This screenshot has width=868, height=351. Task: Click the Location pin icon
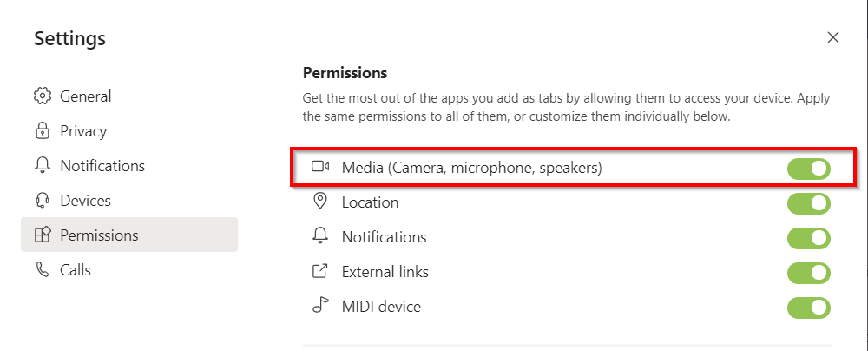[320, 202]
